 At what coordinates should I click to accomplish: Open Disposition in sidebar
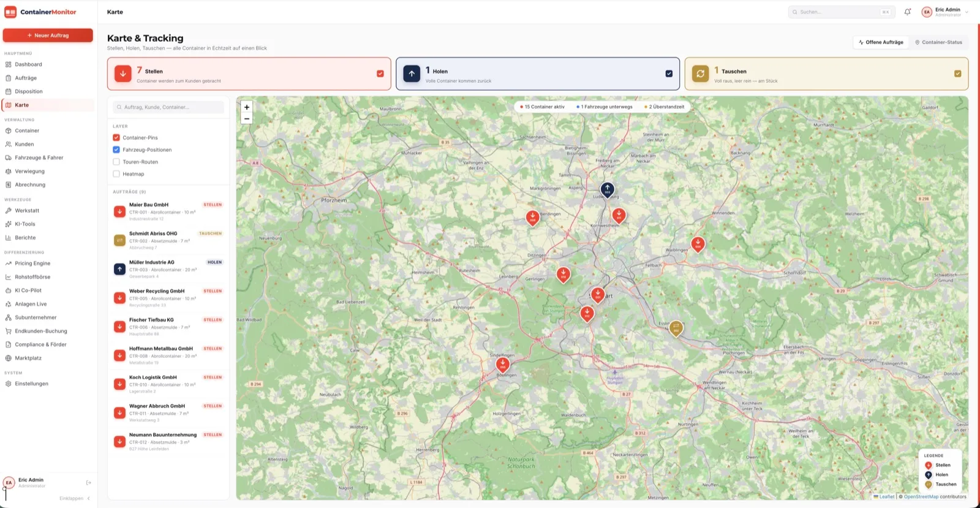click(x=48, y=91)
